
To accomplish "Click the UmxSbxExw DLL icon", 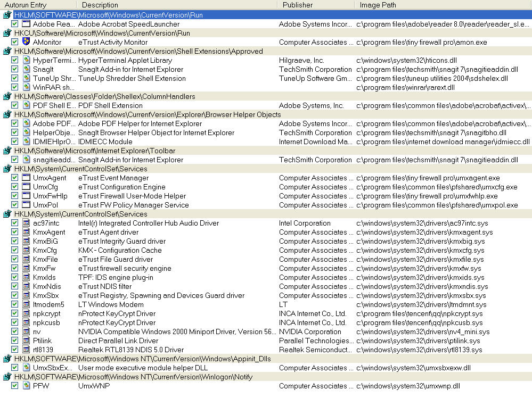I will 26,368.
